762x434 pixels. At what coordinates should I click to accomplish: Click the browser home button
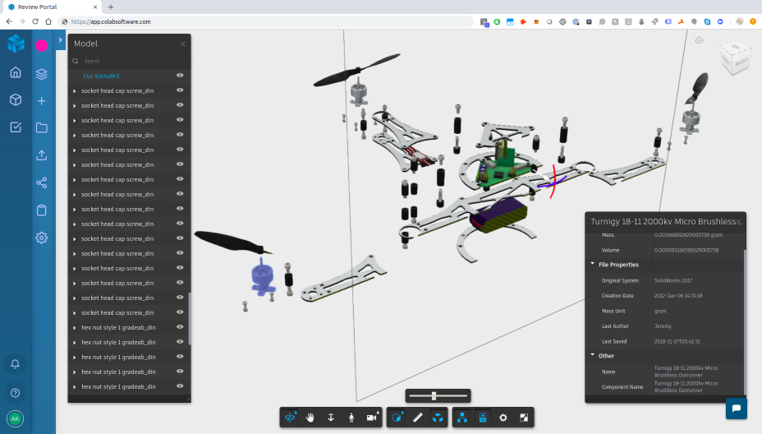[x=48, y=21]
